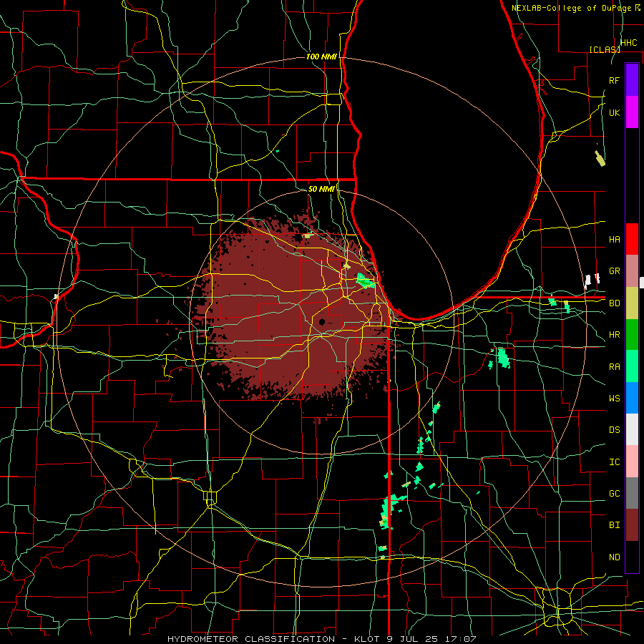Click the red HA legend color swatch

click(632, 239)
